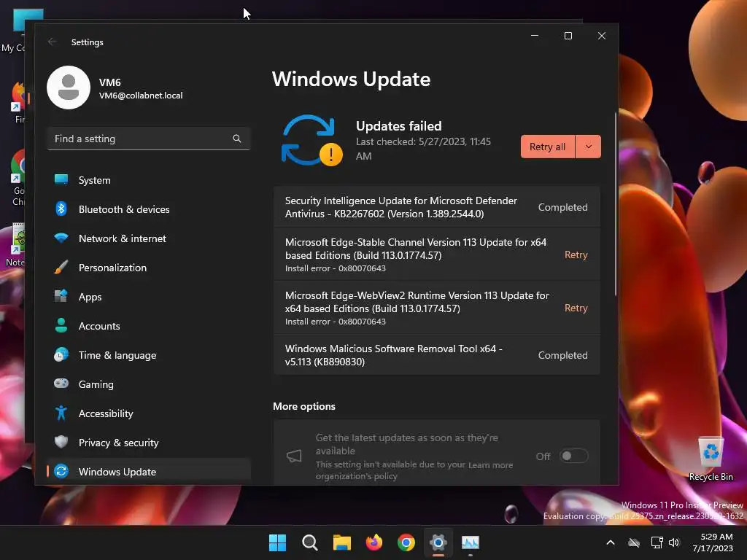Go back using the Settings back arrow

pos(53,42)
